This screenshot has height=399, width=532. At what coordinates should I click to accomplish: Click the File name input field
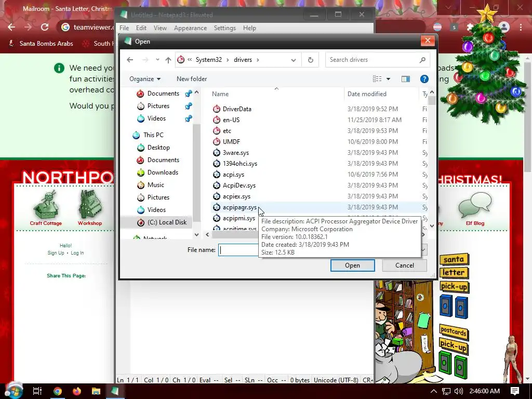pyautogui.click(x=238, y=250)
